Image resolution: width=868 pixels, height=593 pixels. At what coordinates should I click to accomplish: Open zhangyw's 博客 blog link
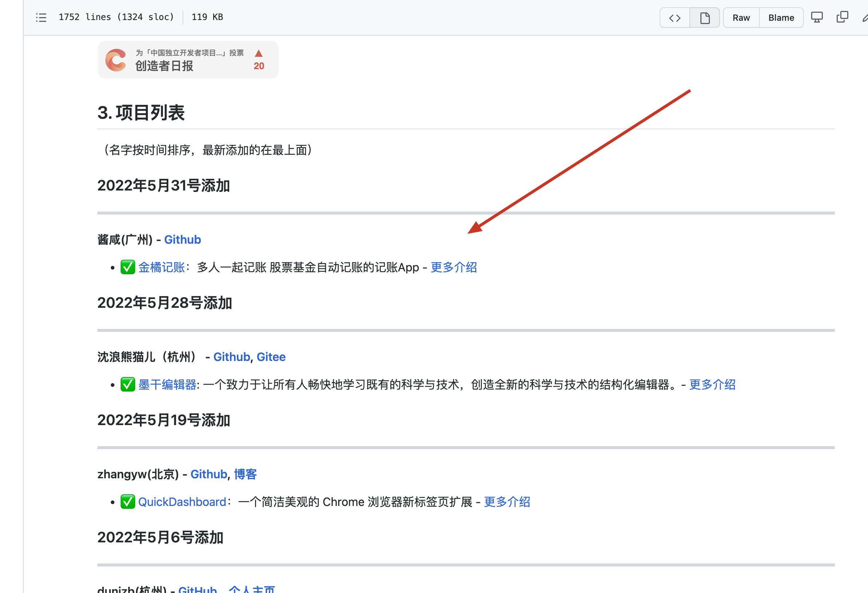pos(245,474)
